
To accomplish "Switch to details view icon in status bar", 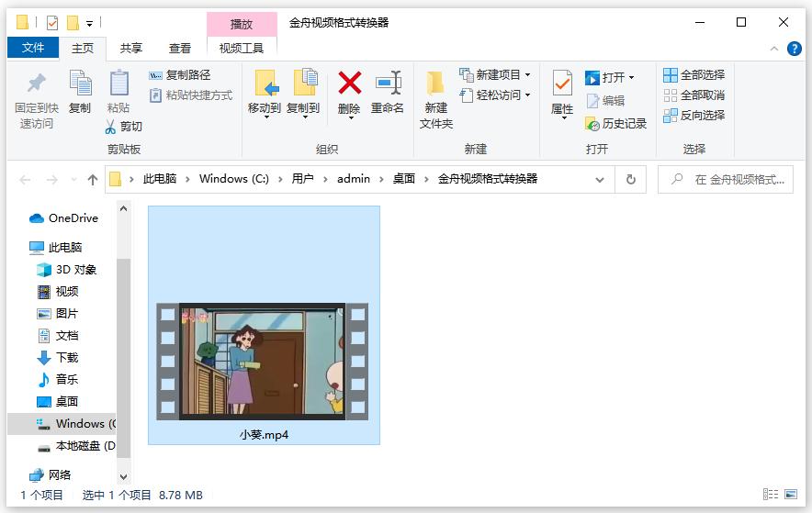I will 771,495.
